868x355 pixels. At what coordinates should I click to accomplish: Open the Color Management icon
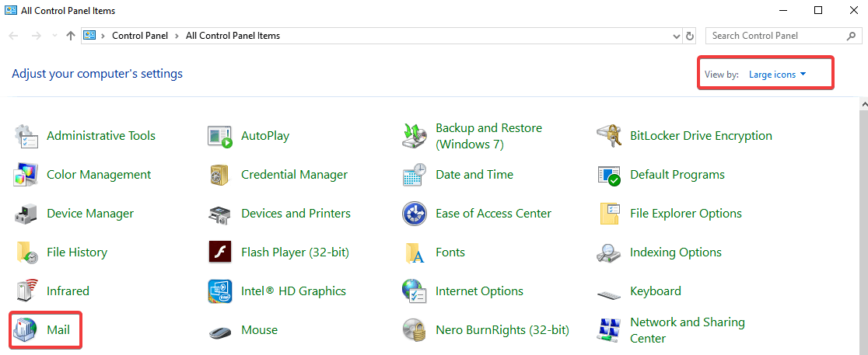click(26, 175)
